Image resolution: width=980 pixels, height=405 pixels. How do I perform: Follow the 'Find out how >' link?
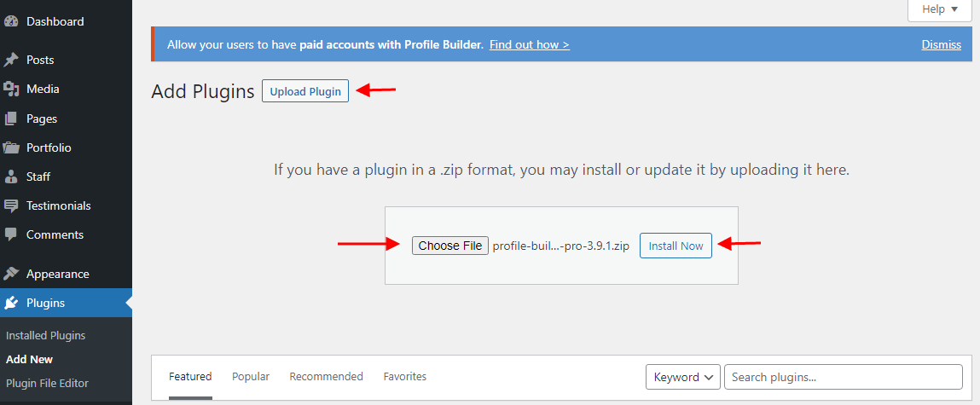[x=530, y=45]
